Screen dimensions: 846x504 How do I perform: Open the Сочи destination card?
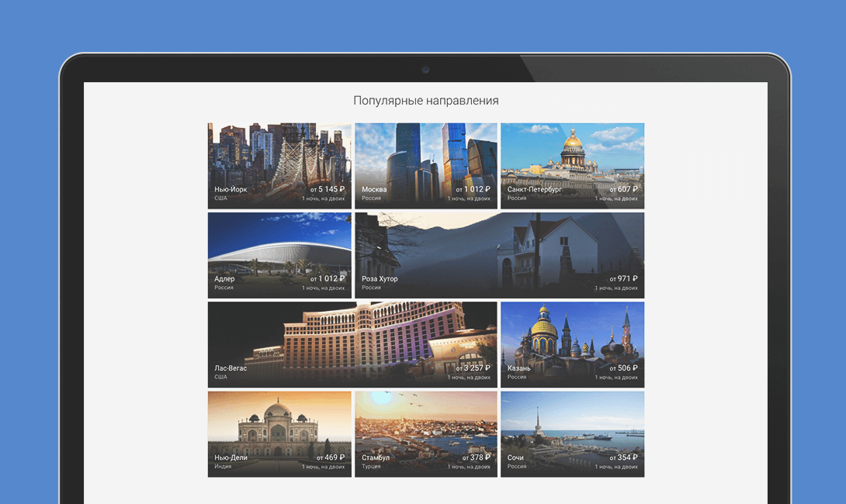tap(573, 434)
